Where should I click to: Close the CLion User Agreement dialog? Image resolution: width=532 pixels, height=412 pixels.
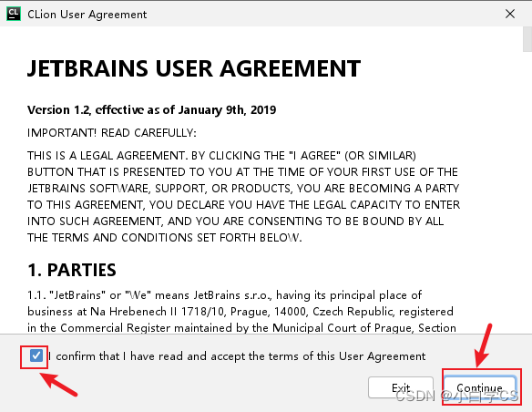point(510,14)
